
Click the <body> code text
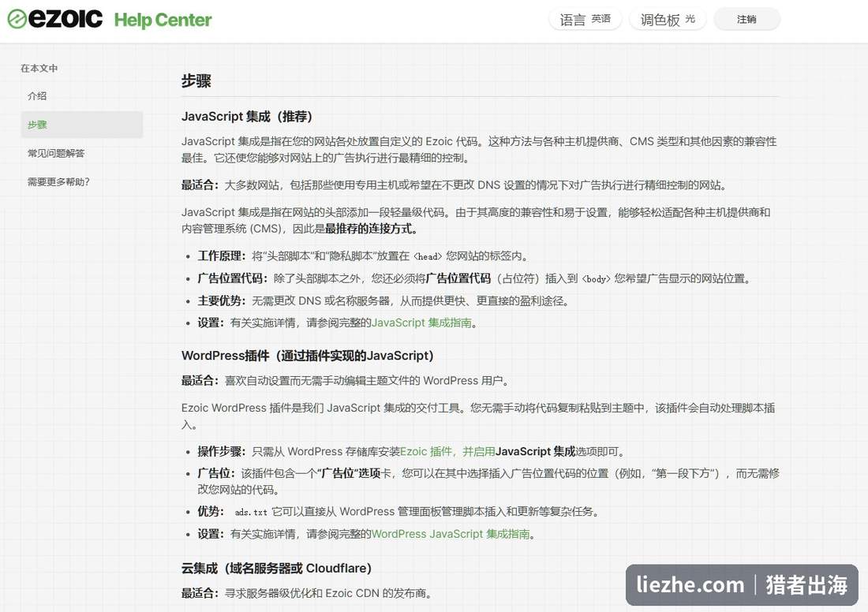(x=596, y=279)
